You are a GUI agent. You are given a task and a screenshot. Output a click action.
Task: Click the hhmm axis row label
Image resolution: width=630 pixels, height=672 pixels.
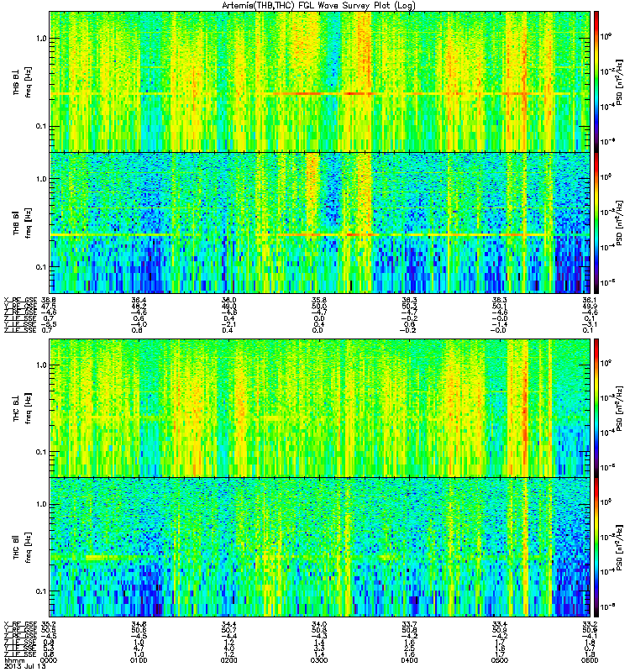click(13, 660)
